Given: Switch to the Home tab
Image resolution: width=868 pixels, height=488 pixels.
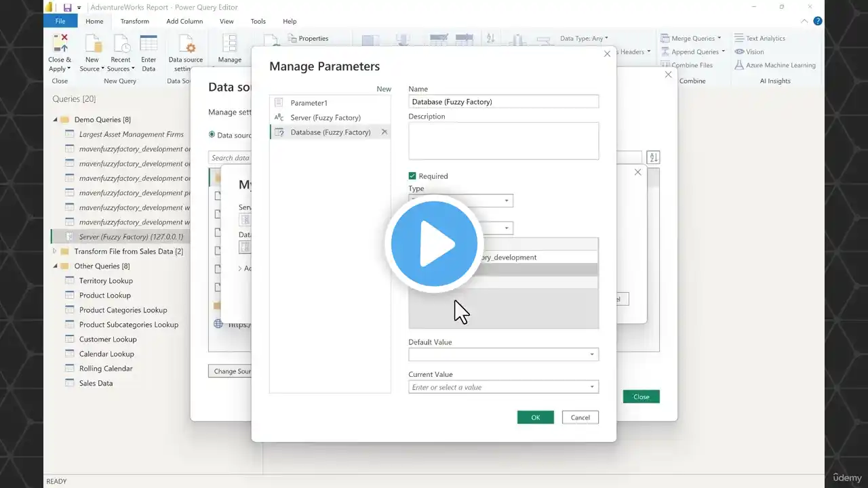Looking at the screenshot, I should coord(94,21).
